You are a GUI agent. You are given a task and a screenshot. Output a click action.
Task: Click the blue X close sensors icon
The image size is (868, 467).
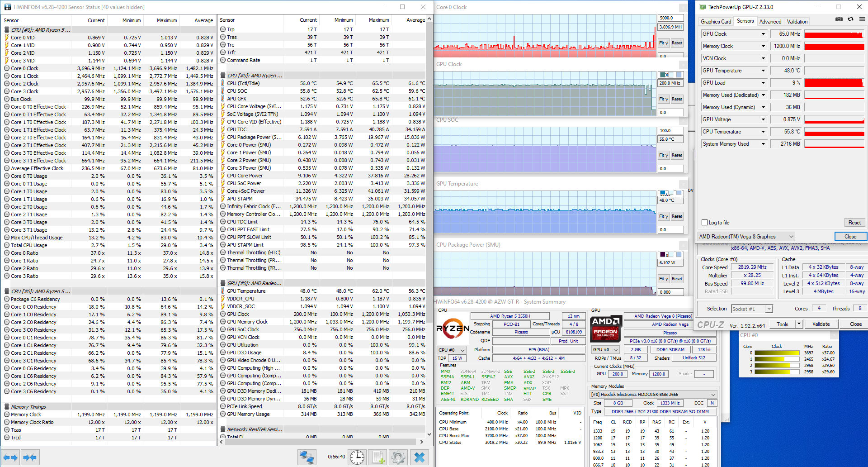420,457
